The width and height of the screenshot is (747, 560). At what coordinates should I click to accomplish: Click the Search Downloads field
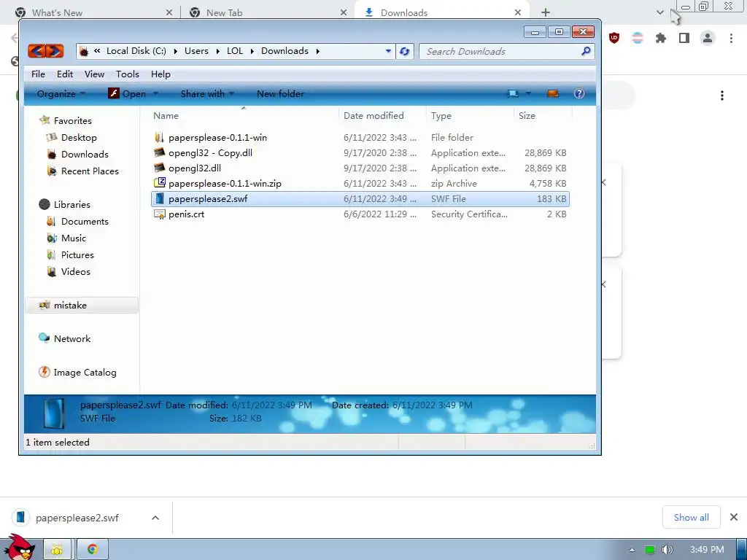(x=506, y=51)
